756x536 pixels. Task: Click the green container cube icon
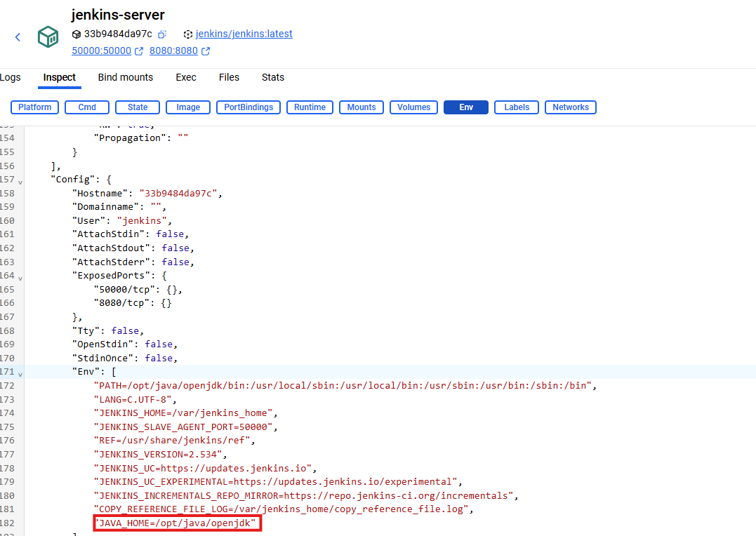point(48,36)
